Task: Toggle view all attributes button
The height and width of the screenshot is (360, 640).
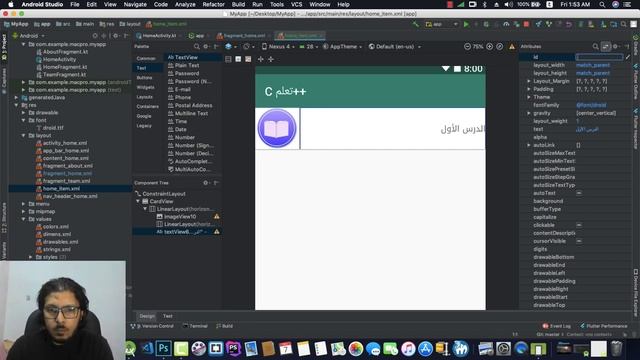Action: pos(606,47)
